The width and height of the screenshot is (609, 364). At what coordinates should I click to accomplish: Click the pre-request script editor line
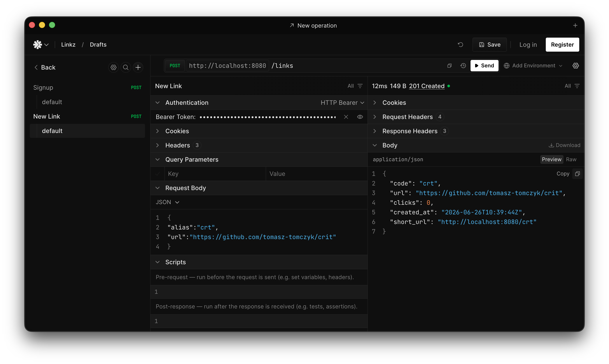[259, 292]
